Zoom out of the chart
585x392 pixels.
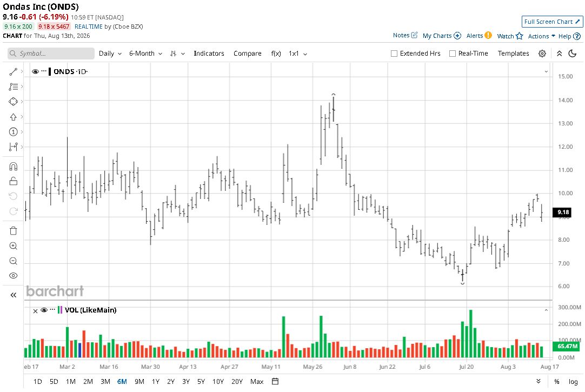[x=13, y=261]
